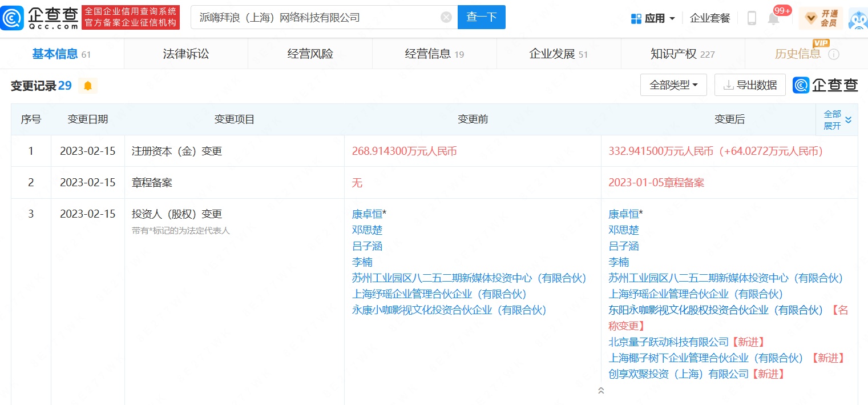Open the 经营风险 tab
This screenshot has width=868, height=405.
click(x=310, y=54)
